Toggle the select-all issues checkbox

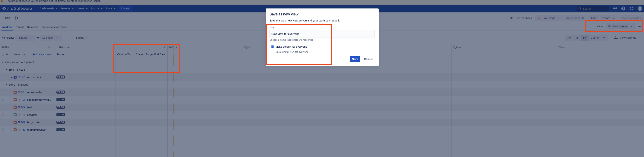point(3,54)
